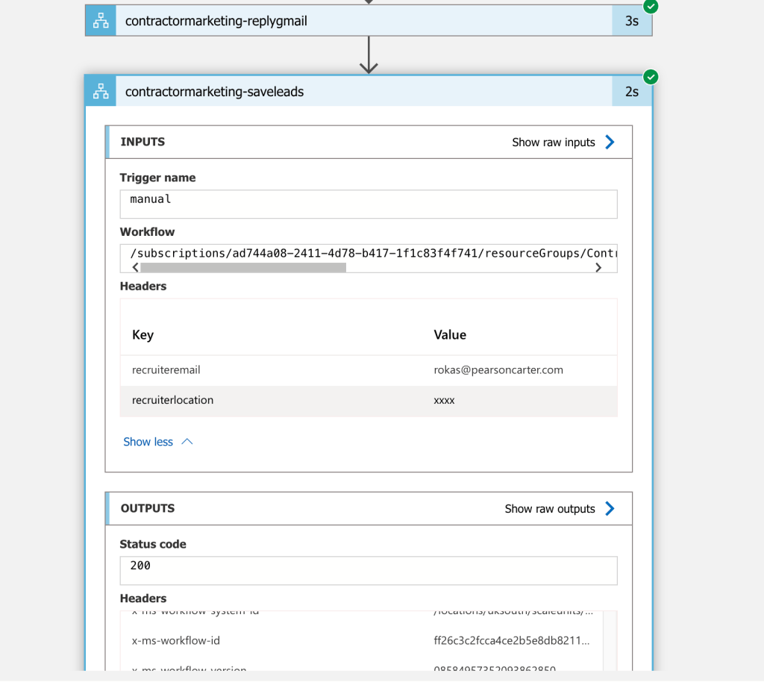The height and width of the screenshot is (700, 764).
Task: Click the Workflow field horizontal scrollbar thumb
Action: tap(243, 267)
